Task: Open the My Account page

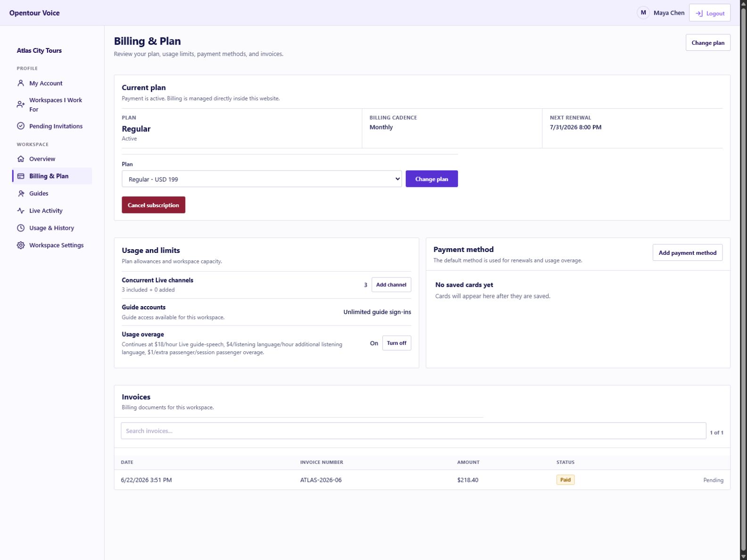Action: click(x=52, y=83)
